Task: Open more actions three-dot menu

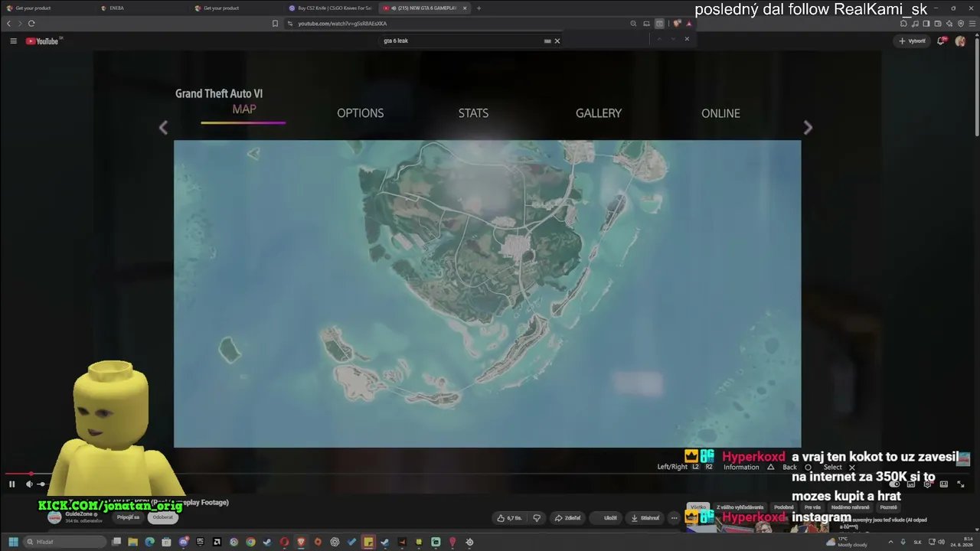Action: tap(674, 518)
